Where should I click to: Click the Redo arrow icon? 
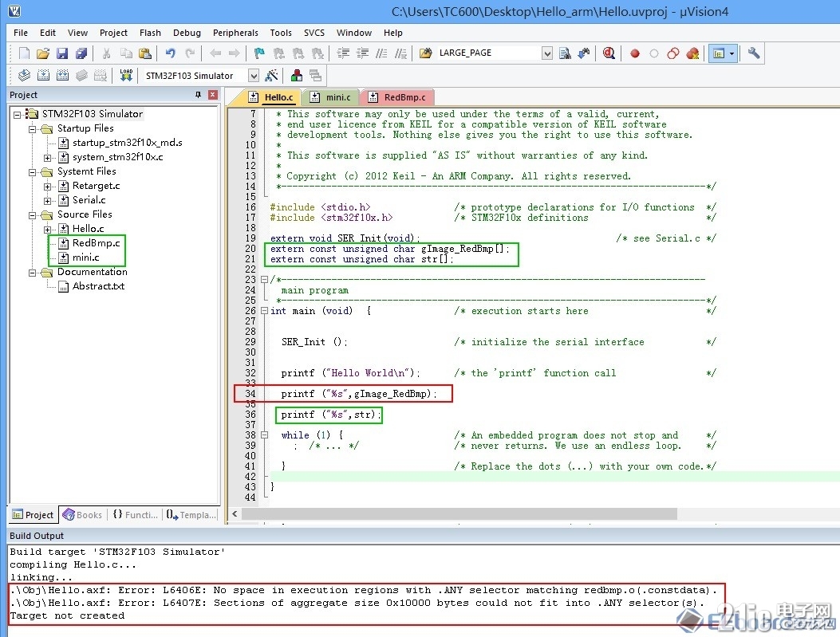point(190,53)
